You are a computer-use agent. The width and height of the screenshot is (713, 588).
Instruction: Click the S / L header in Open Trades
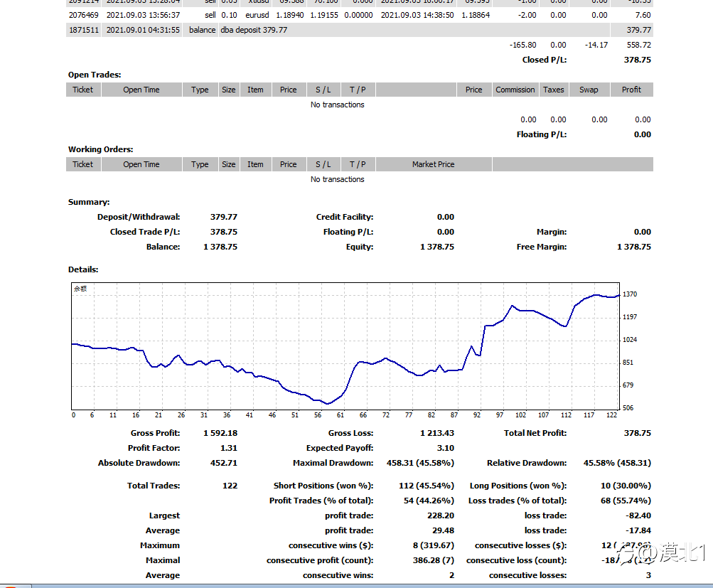click(323, 90)
